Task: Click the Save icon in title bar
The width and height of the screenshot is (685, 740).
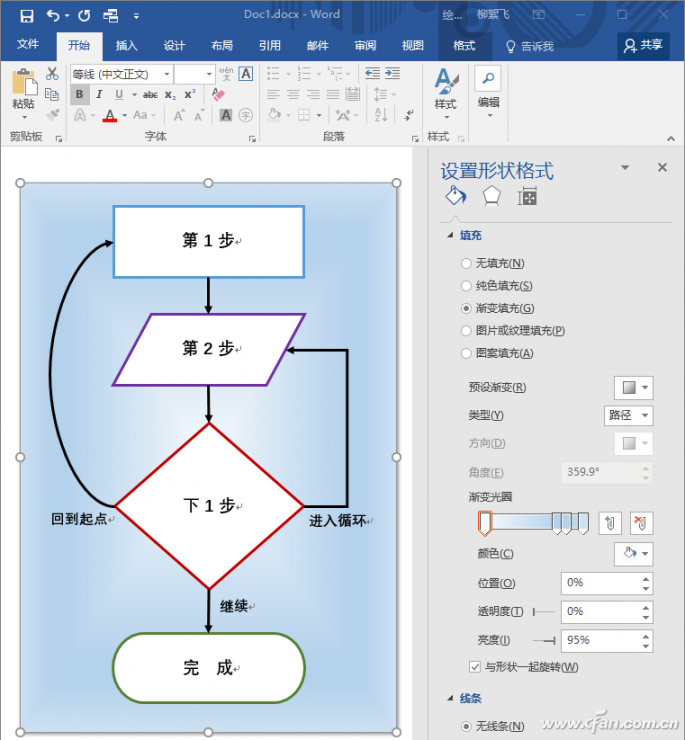Action: (27, 16)
